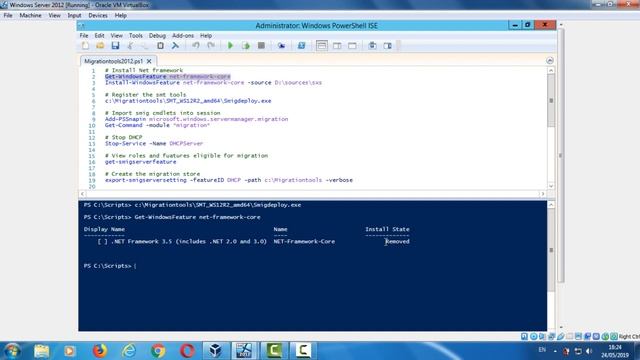
Task: Open Google Chrome from the taskbar
Action: click(x=158, y=351)
